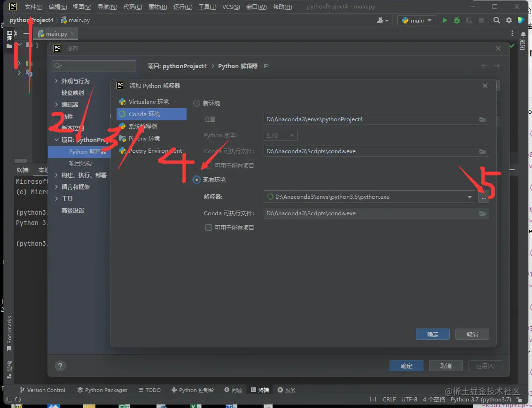Confirm Add Interpreter dialog with OK
532x408 pixels.
[432, 334]
